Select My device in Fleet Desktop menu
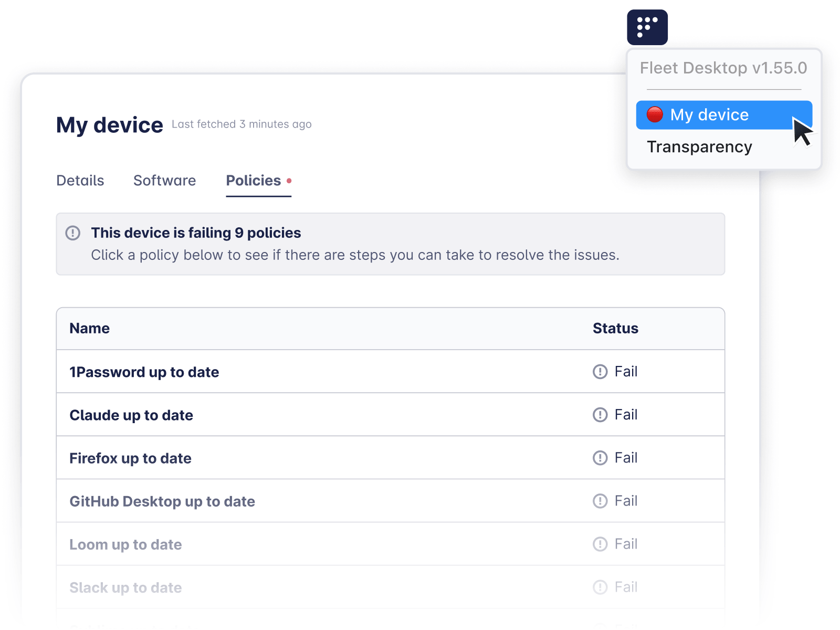 pyautogui.click(x=724, y=115)
